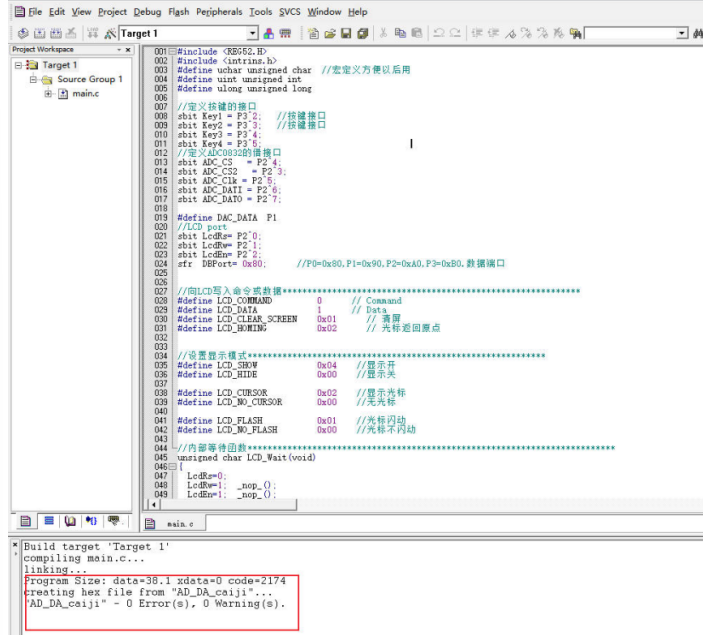The height and width of the screenshot is (635, 703).
Task: Open the Target 1 dropdown arrow
Action: click(253, 33)
